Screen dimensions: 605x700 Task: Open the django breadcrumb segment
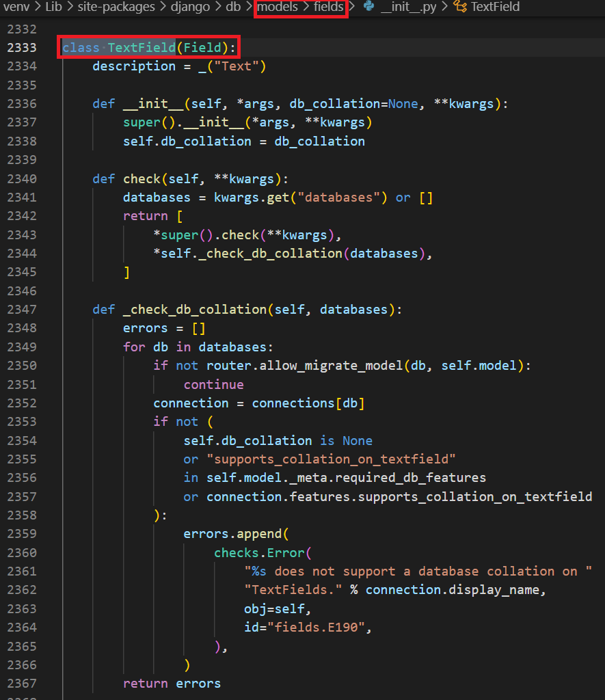pyautogui.click(x=190, y=7)
